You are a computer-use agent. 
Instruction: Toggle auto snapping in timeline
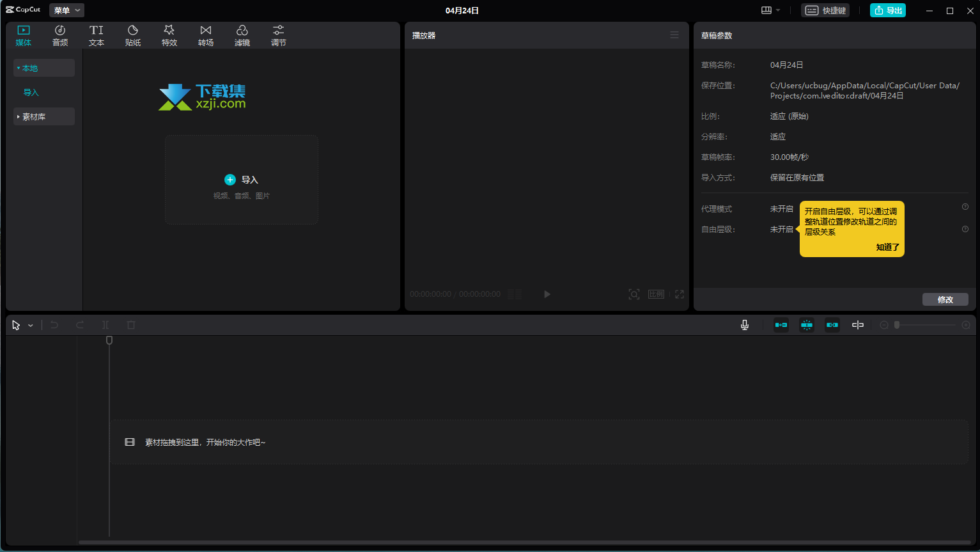point(807,325)
